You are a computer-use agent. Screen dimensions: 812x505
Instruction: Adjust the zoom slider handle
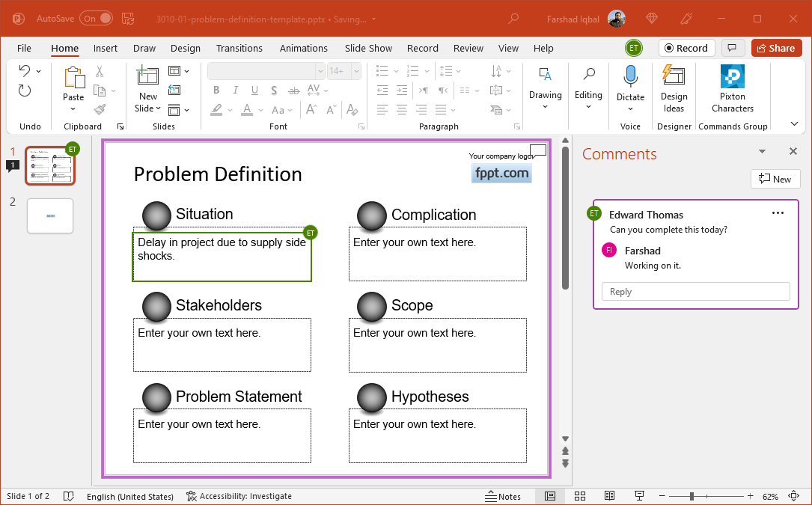click(x=692, y=496)
